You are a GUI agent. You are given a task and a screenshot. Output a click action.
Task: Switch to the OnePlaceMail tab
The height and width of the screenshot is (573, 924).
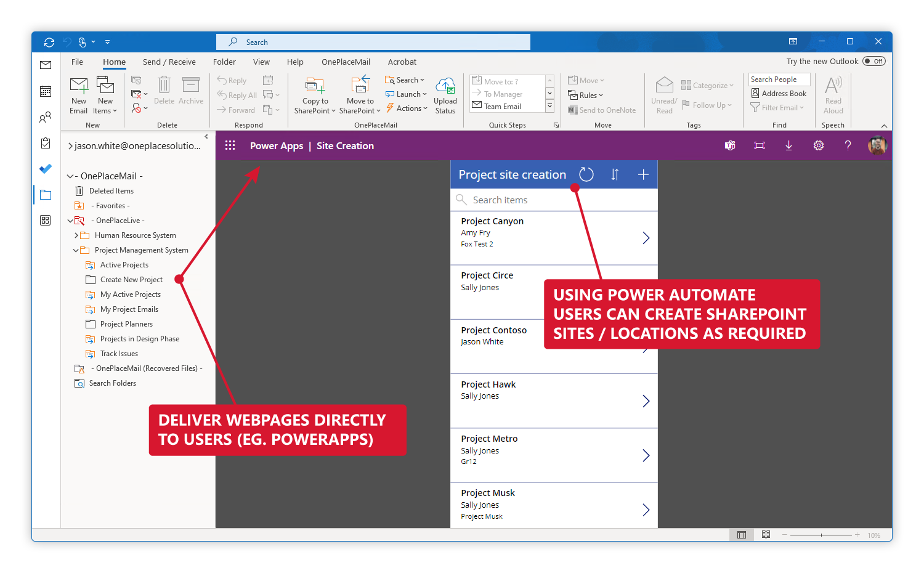click(346, 62)
